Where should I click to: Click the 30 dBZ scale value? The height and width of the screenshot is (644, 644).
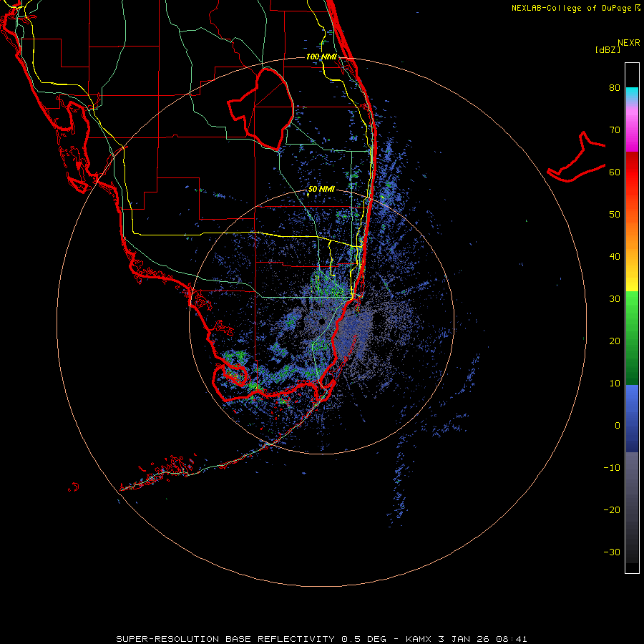click(x=615, y=299)
